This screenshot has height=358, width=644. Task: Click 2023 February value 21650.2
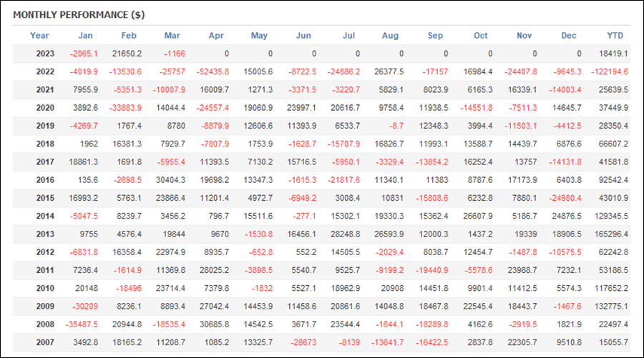click(127, 54)
